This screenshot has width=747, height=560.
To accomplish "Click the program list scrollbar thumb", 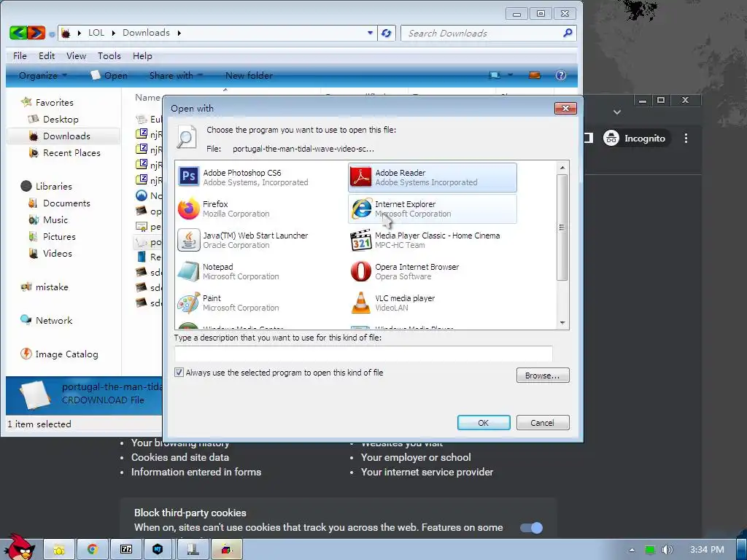I will [562, 227].
